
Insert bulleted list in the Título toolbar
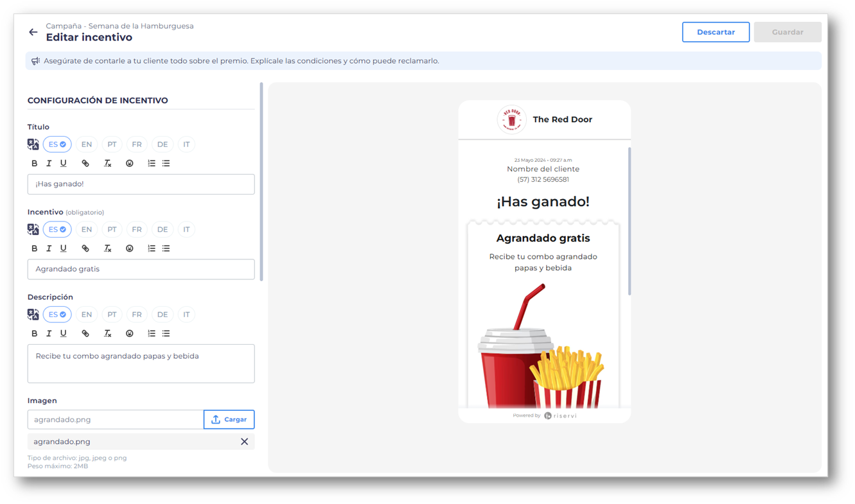tap(166, 164)
